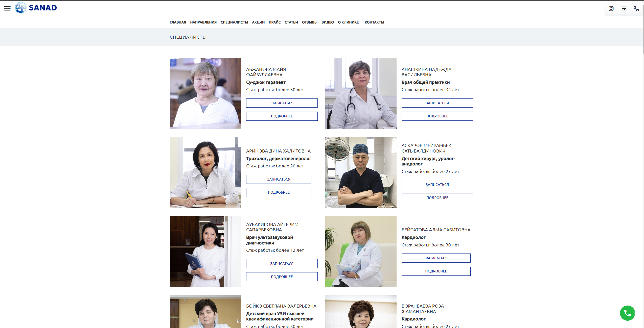The width and height of the screenshot is (644, 328).
Task: Click ПОДРОБНЕЕ for Бейсатова Алма
Action: tap(436, 271)
